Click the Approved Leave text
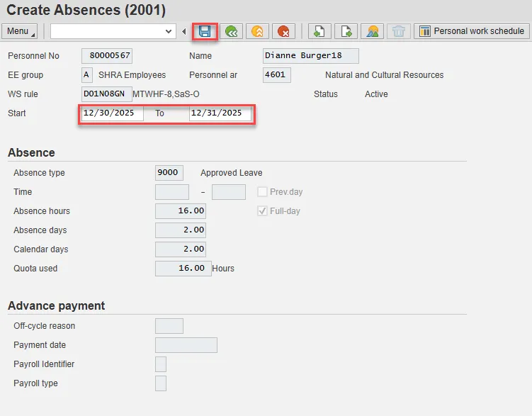 (x=232, y=173)
